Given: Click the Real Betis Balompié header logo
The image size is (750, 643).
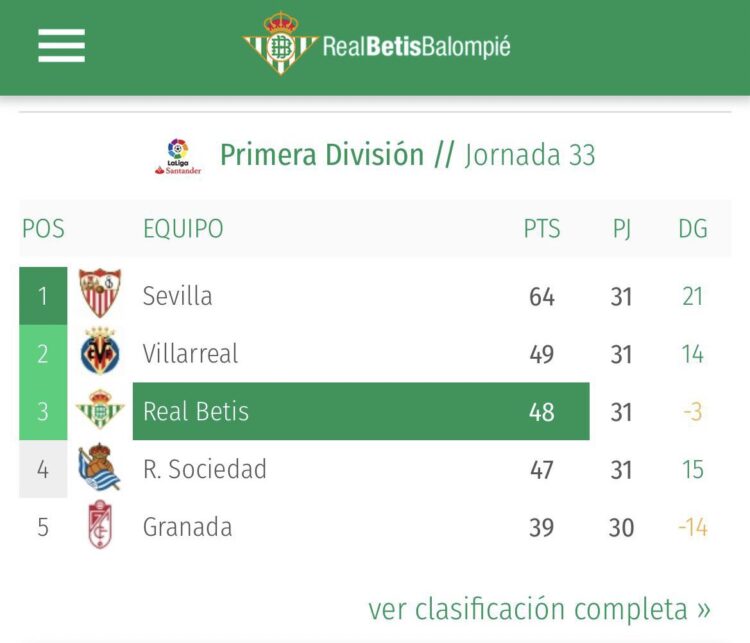Looking at the screenshot, I should [376, 44].
